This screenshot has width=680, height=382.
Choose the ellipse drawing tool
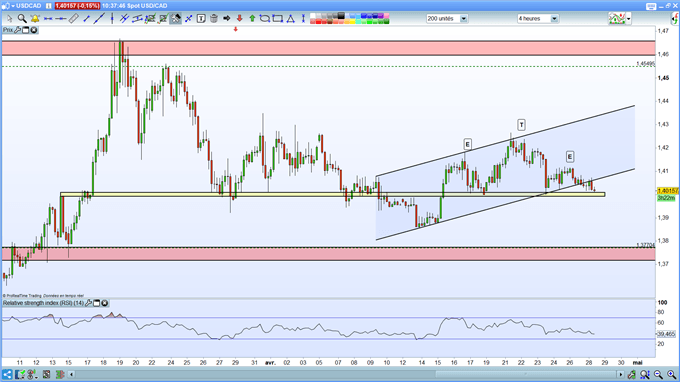tap(265, 18)
